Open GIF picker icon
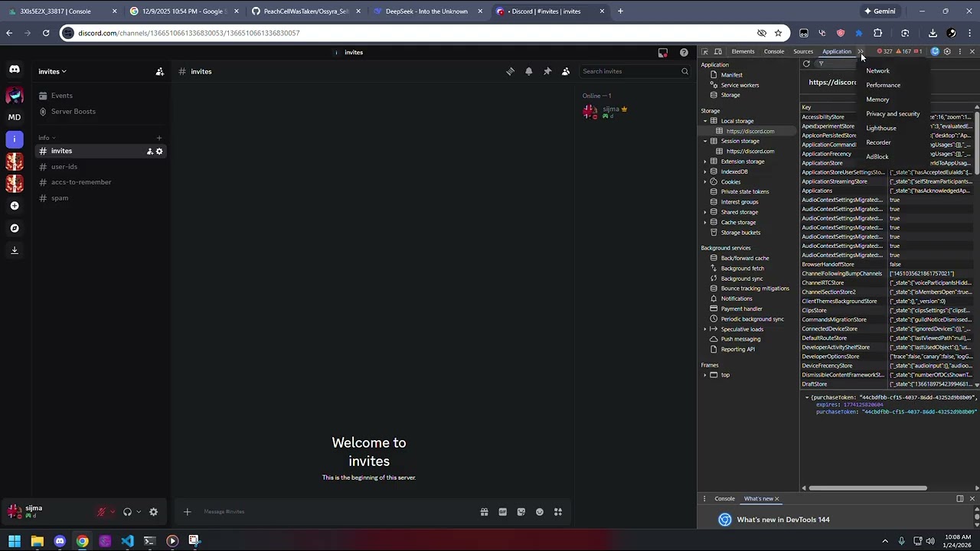The image size is (980, 551). [502, 512]
